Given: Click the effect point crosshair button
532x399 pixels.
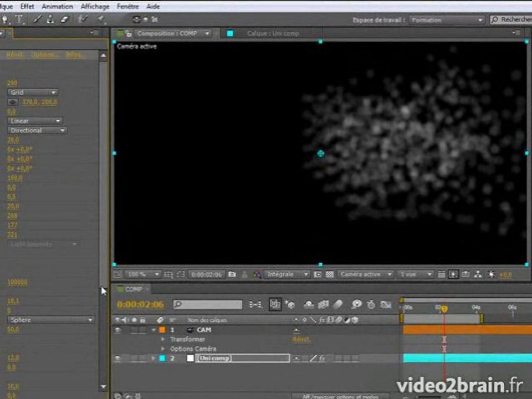Looking at the screenshot, I should pos(13,102).
